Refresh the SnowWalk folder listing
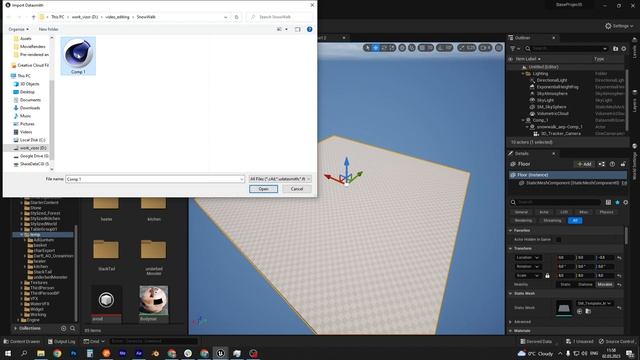The width and height of the screenshot is (640, 360). 236,17
